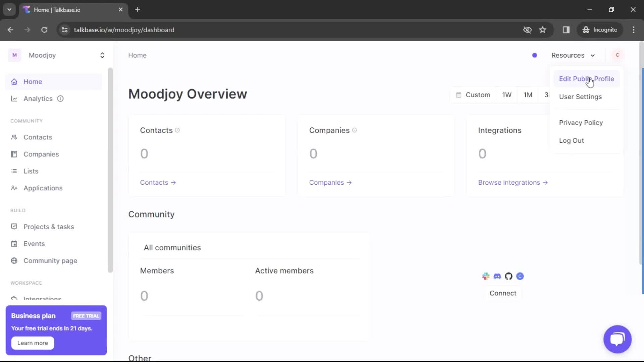This screenshot has height=362, width=644.
Task: Click Log Out menu option
Action: coord(571,140)
